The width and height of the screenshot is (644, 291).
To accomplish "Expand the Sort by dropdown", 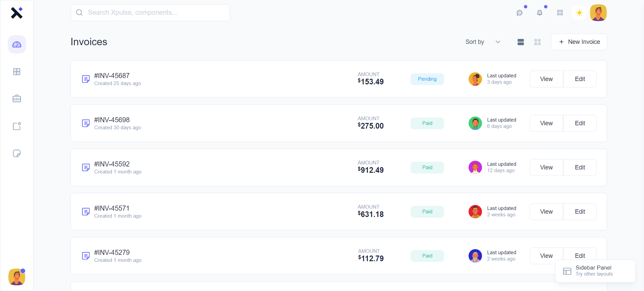I will [483, 42].
